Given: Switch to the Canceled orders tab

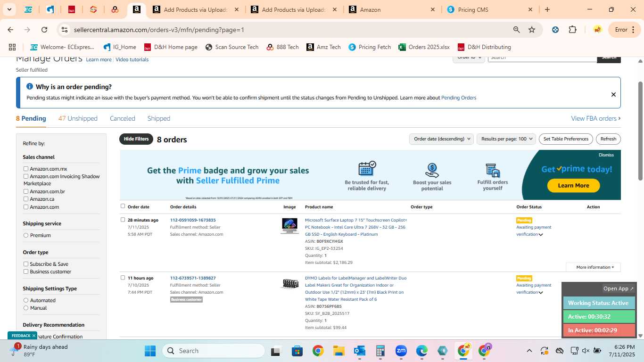Looking at the screenshot, I should 123,118.
